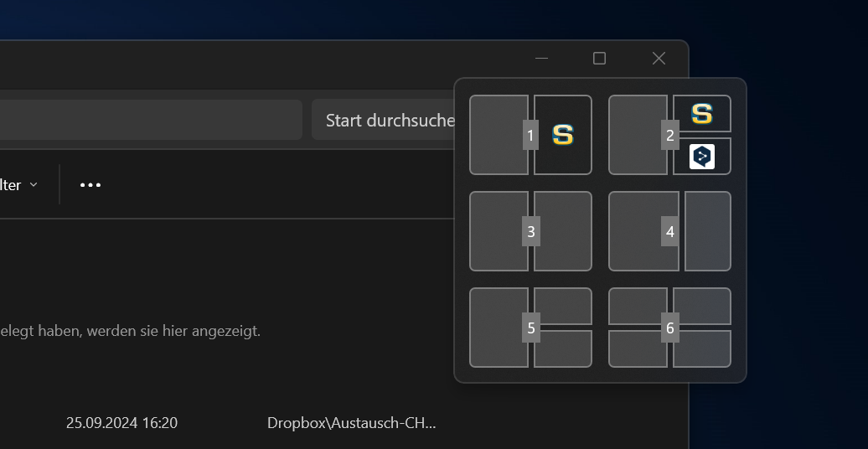
Task: Choose the left zone of layout 2
Action: click(x=635, y=135)
